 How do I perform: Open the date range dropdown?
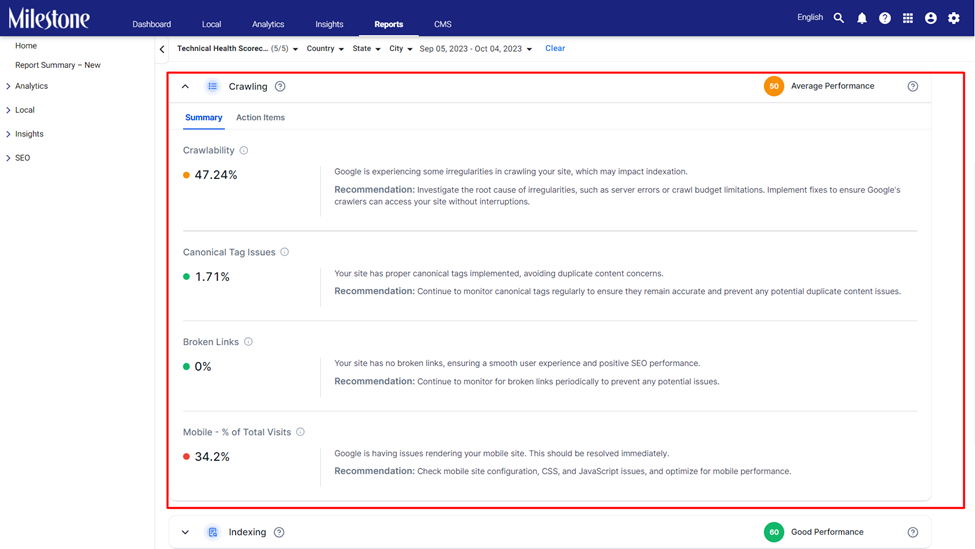(476, 48)
